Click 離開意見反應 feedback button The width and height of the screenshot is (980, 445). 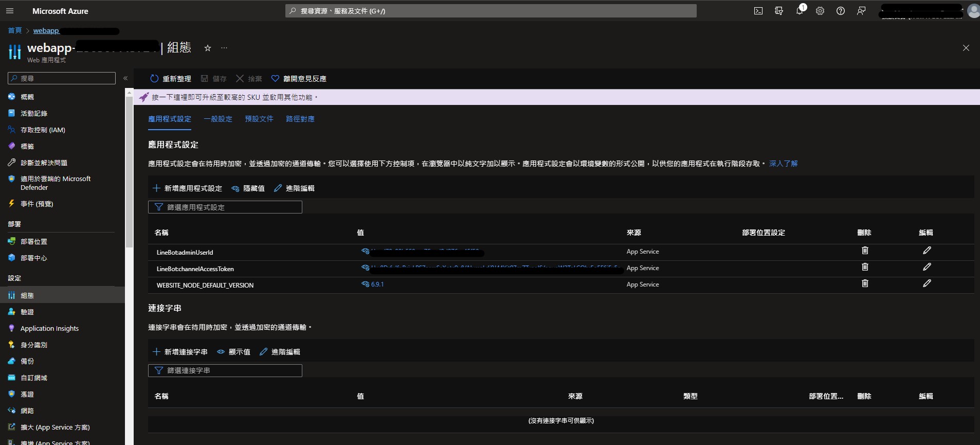coord(299,79)
